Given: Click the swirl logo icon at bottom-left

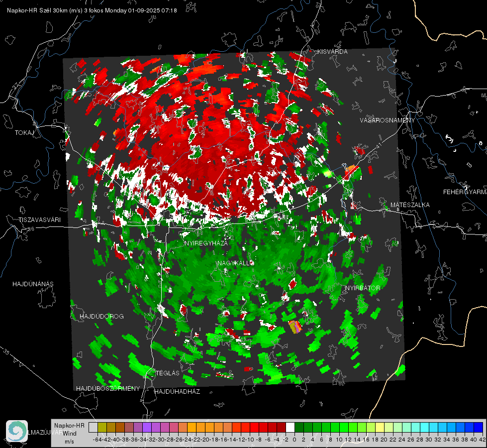Looking at the screenshot, I should click(x=17, y=431).
